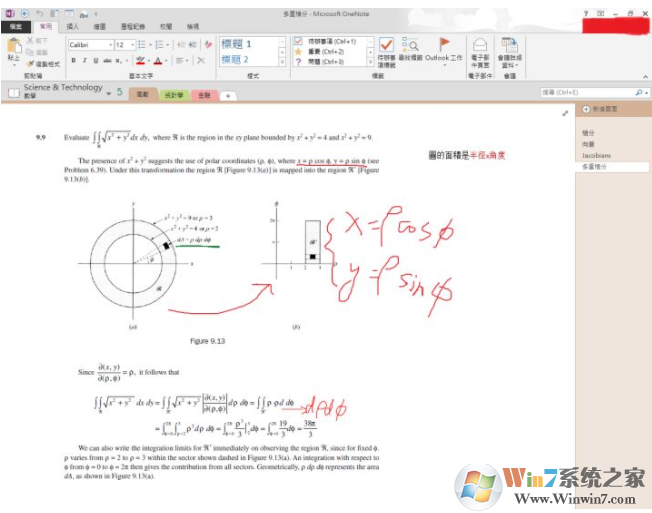The image size is (652, 513).
Task: Switch to the 繪圖 Draw tab
Action: [99, 26]
